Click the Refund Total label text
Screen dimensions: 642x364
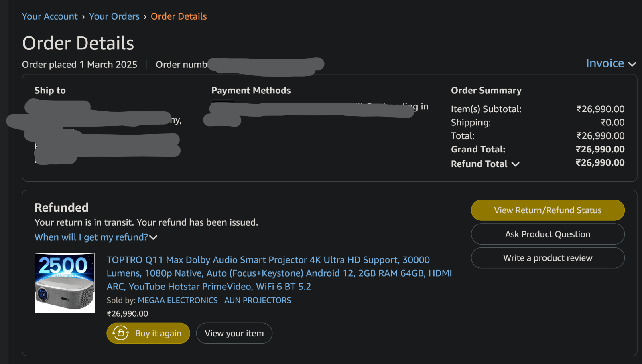tap(479, 164)
